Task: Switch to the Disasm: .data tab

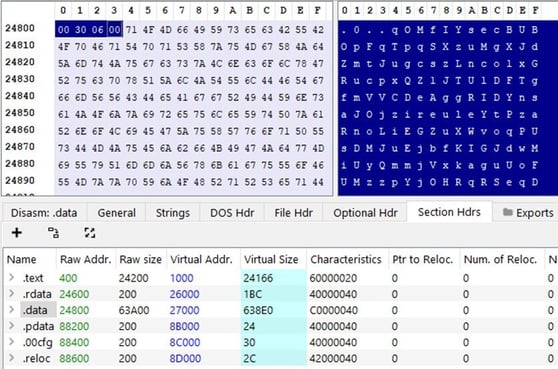Action: point(44,213)
